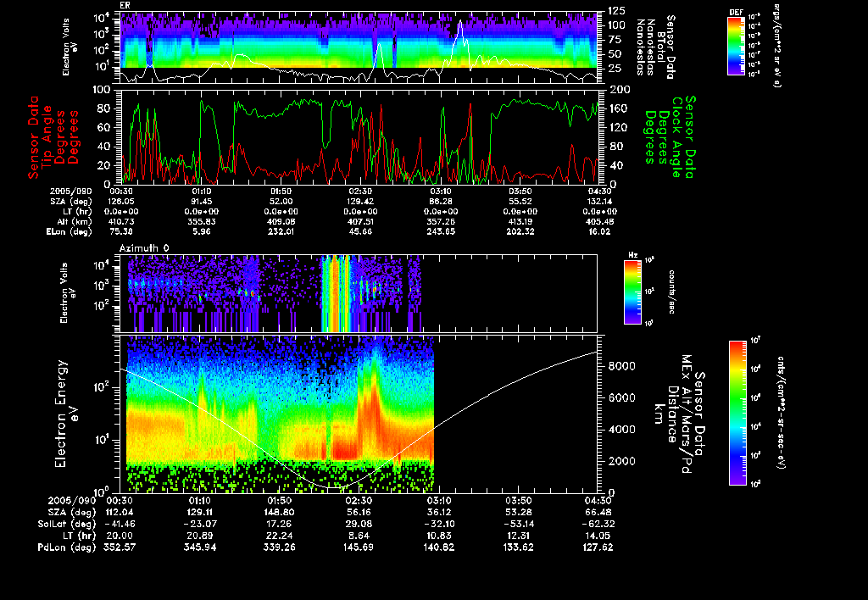Click the 'Azimuth 0' panel title

point(144,248)
